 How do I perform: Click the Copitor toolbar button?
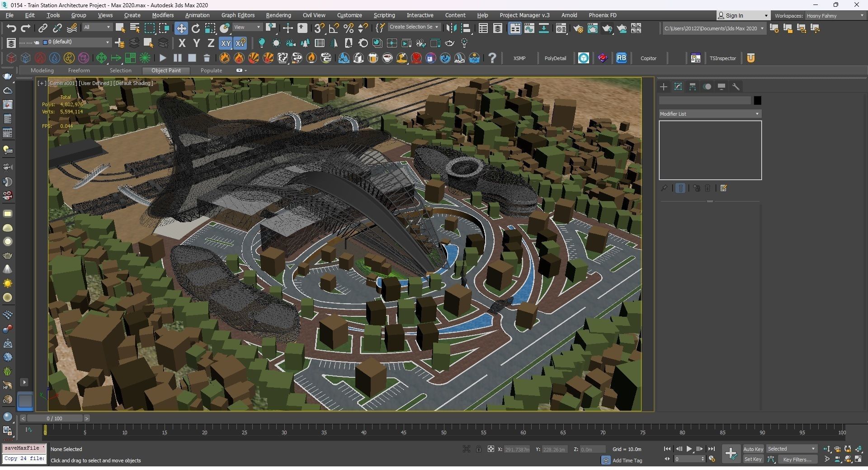pos(648,58)
